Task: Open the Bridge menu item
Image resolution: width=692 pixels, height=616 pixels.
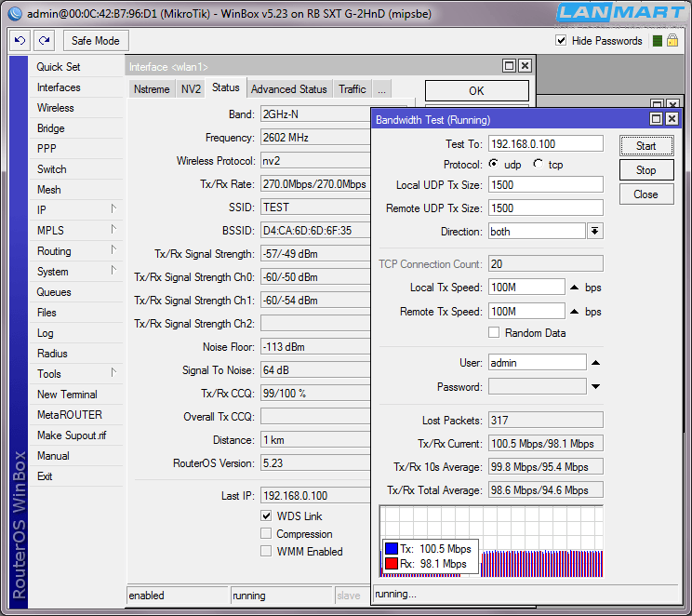Action: click(x=76, y=128)
